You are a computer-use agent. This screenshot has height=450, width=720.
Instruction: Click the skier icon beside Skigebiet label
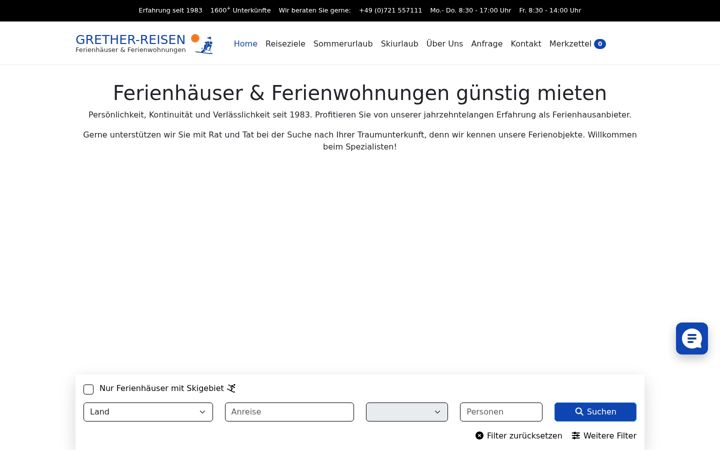click(231, 388)
